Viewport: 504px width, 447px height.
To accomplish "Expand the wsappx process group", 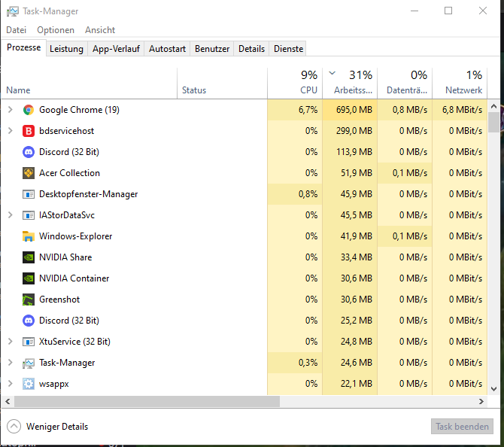I will coord(11,384).
